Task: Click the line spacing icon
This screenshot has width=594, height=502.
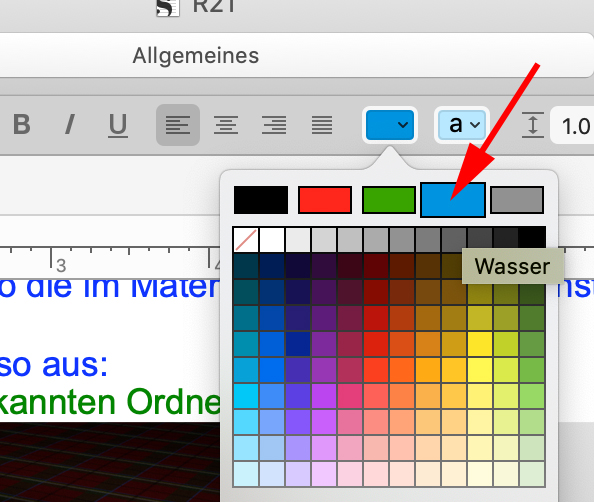Action: (533, 125)
